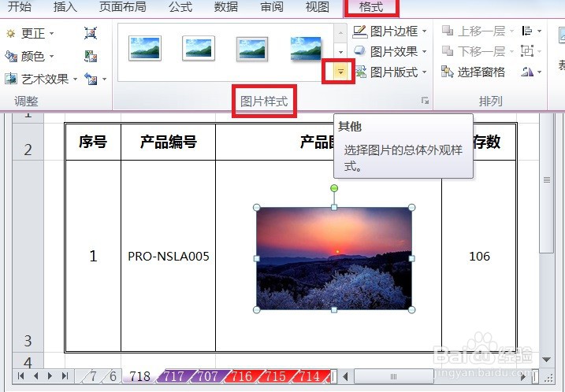565x392 pixels.
Task: Open the 更正 corrections dropdown
Action: click(x=29, y=34)
